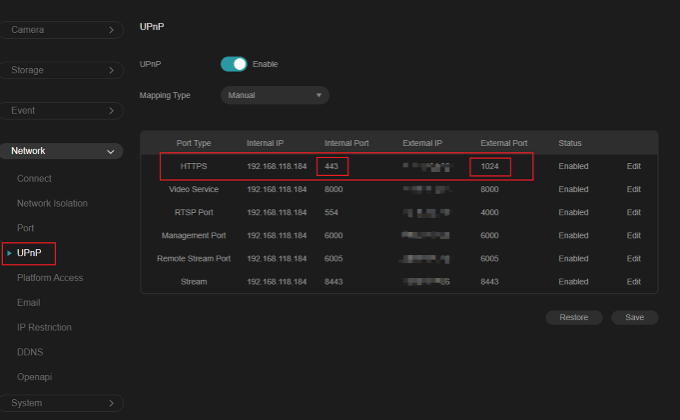680x420 pixels.
Task: Click the Restore button
Action: 574,317
